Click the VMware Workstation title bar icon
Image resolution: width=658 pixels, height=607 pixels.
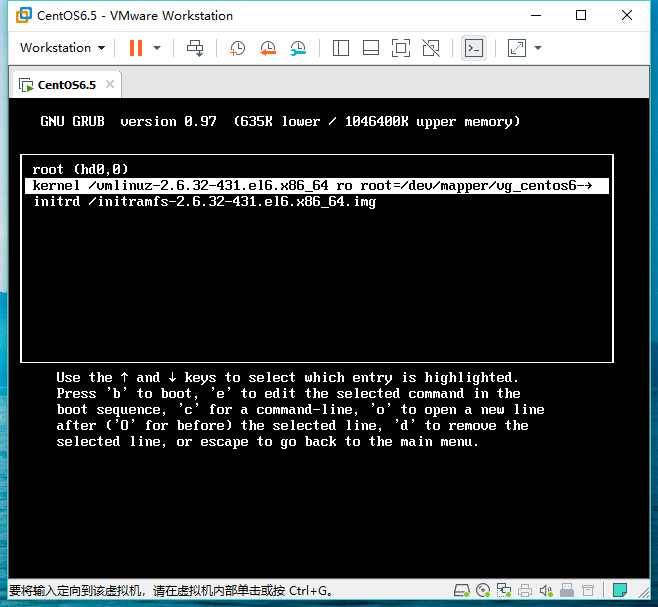click(24, 15)
